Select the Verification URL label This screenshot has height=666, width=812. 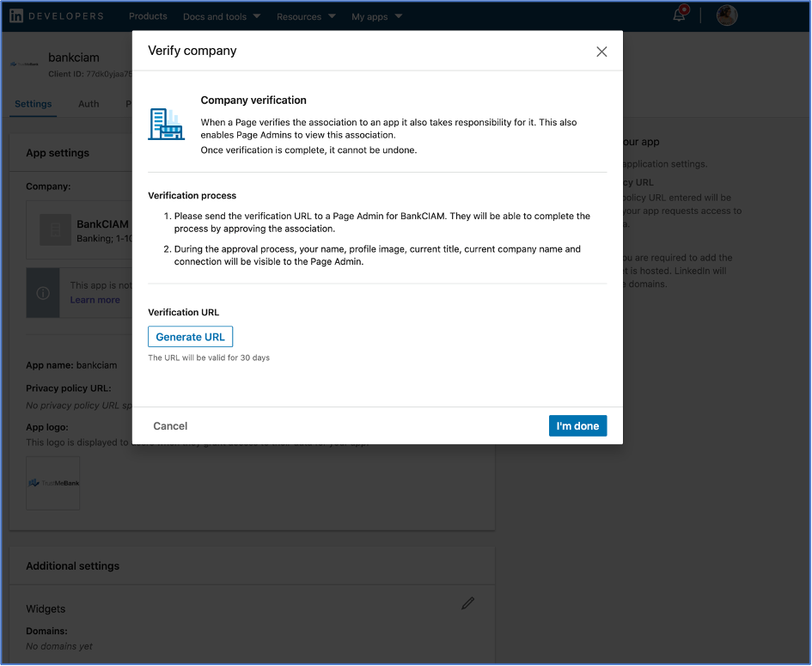[x=183, y=312]
